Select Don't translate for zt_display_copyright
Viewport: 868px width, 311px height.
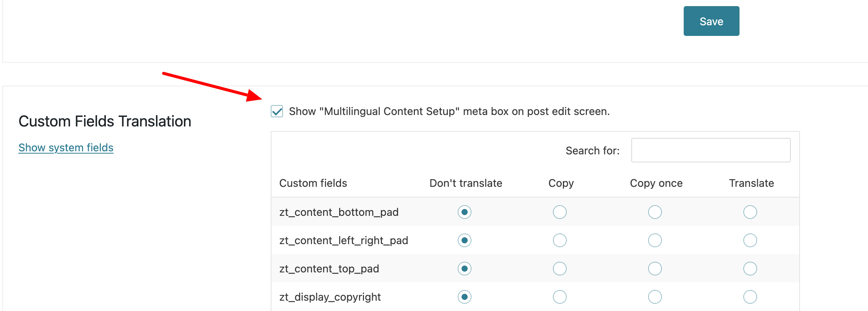pyautogui.click(x=464, y=297)
